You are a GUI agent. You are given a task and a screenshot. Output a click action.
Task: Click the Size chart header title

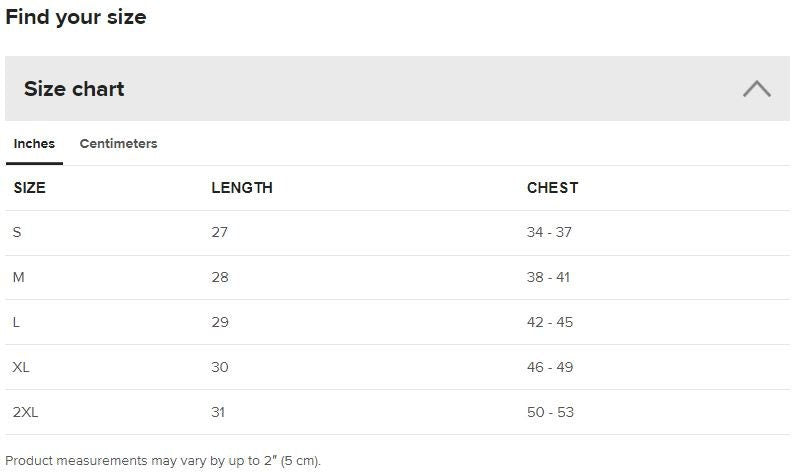tap(74, 89)
